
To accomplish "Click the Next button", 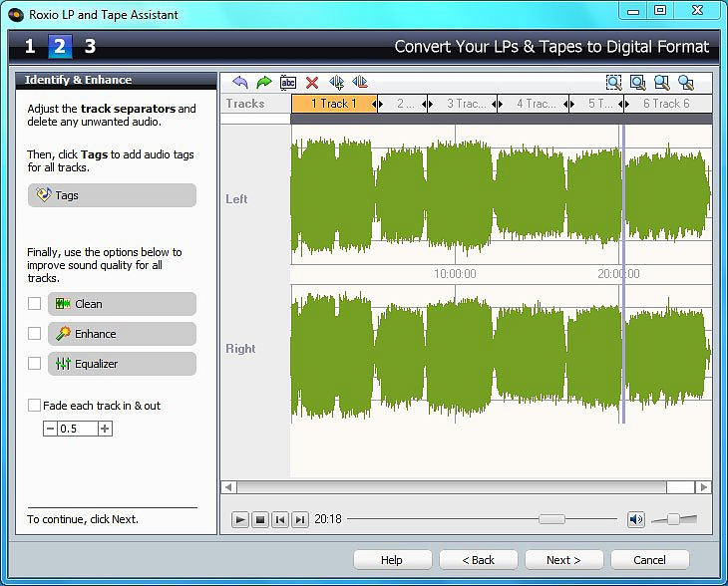I will (562, 560).
